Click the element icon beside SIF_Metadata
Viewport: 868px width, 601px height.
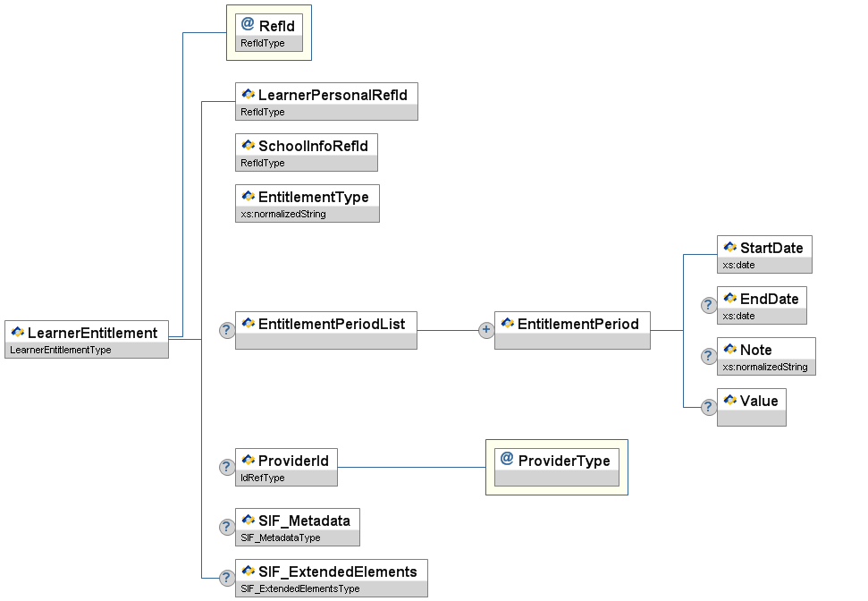pos(248,520)
